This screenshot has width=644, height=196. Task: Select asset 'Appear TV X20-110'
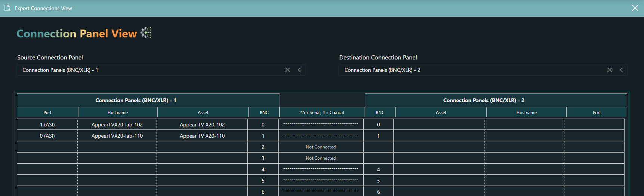click(202, 136)
